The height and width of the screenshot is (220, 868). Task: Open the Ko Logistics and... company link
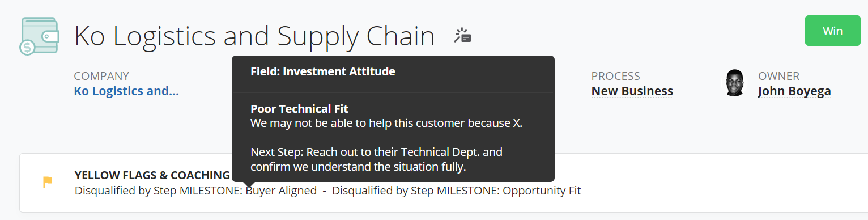point(126,91)
